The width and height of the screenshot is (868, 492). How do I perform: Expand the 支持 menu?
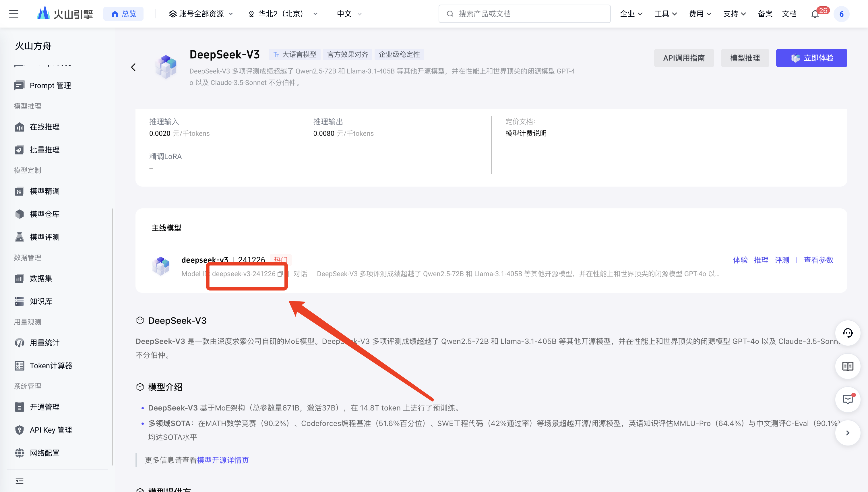(x=735, y=14)
